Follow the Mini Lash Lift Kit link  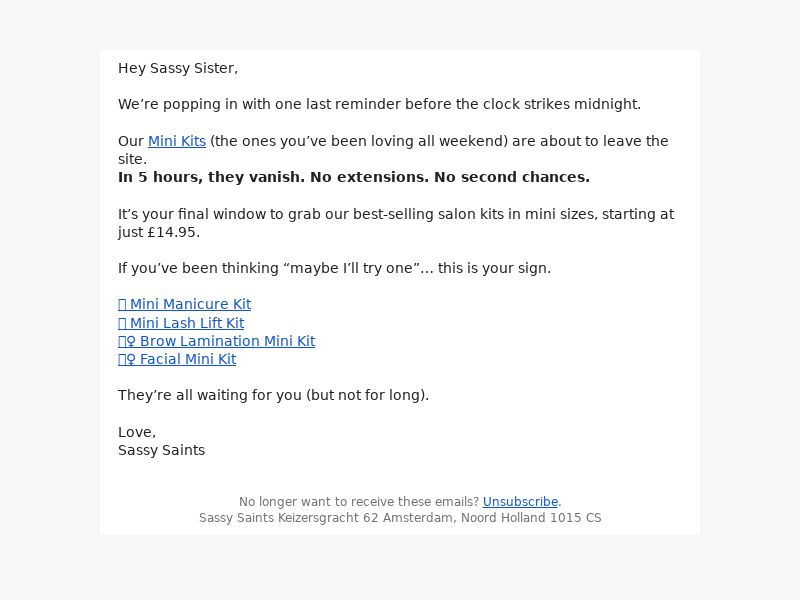coord(181,323)
